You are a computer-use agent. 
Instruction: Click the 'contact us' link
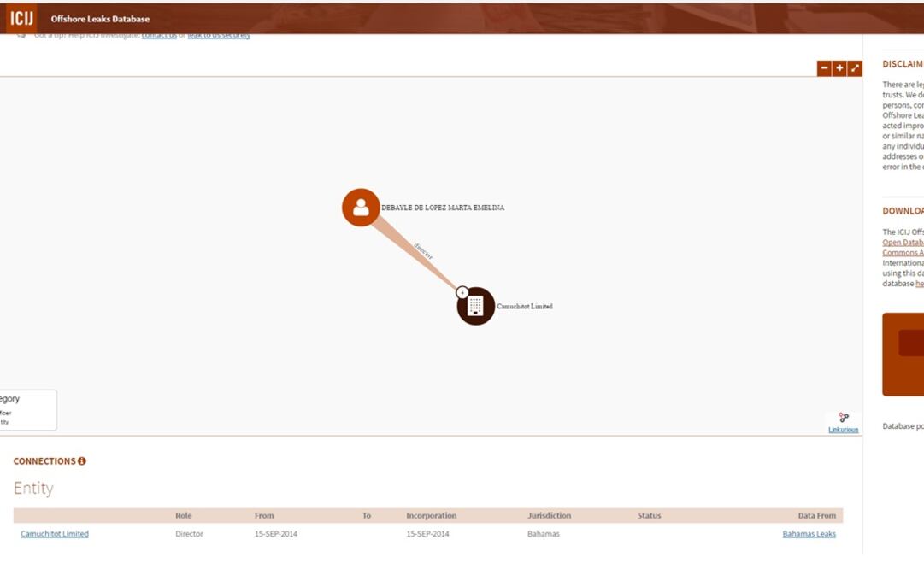click(x=159, y=36)
